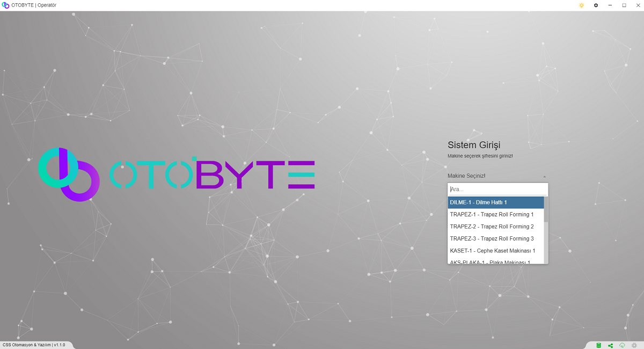
Task: Click the Makine Seçiniz combo box label
Action: coord(466,176)
